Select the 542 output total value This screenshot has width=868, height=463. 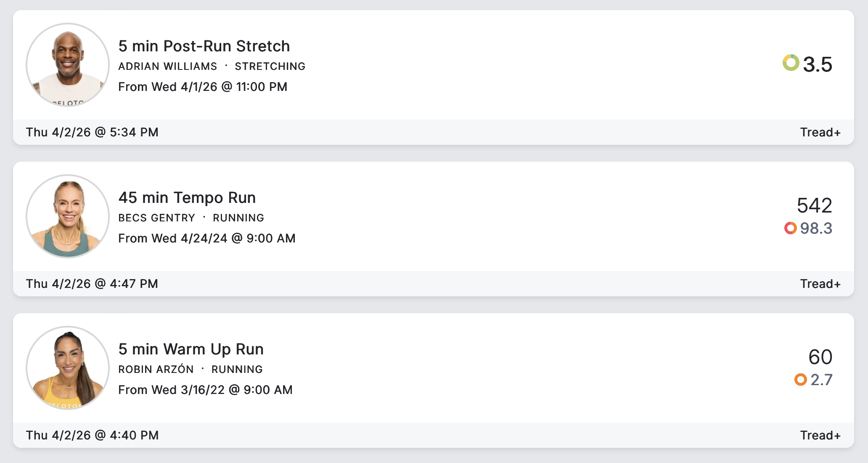pyautogui.click(x=814, y=206)
